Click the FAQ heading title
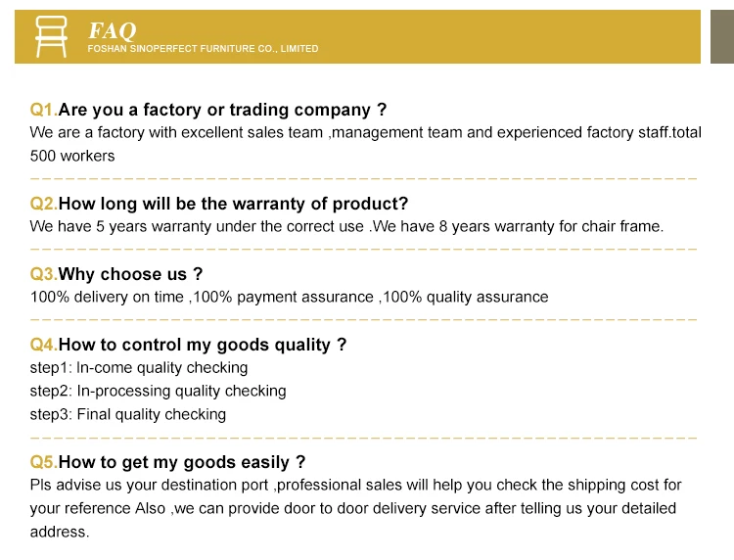The image size is (734, 560). 113,30
